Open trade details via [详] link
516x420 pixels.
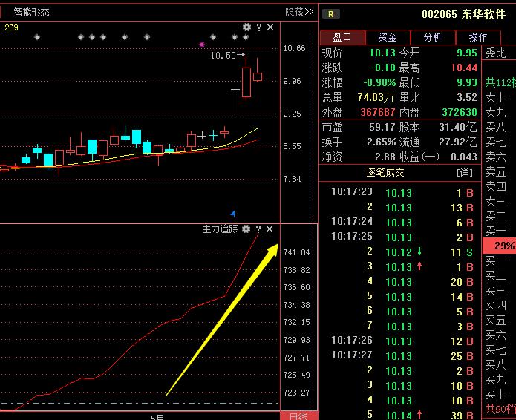465,173
